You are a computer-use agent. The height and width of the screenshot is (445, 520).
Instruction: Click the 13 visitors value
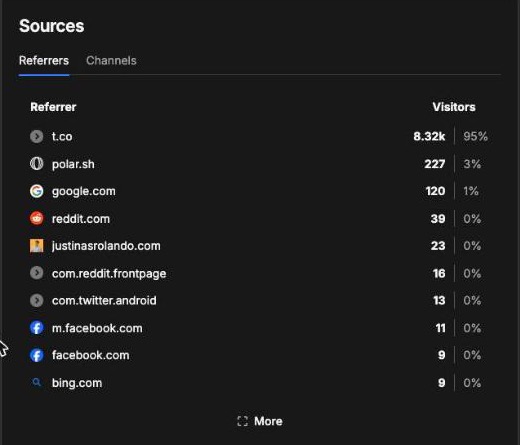coord(439,300)
